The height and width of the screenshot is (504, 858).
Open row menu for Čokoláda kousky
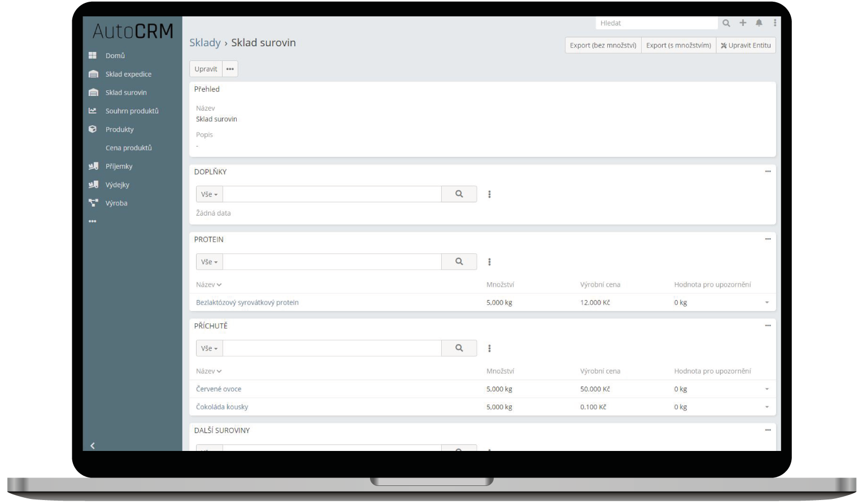[767, 407]
